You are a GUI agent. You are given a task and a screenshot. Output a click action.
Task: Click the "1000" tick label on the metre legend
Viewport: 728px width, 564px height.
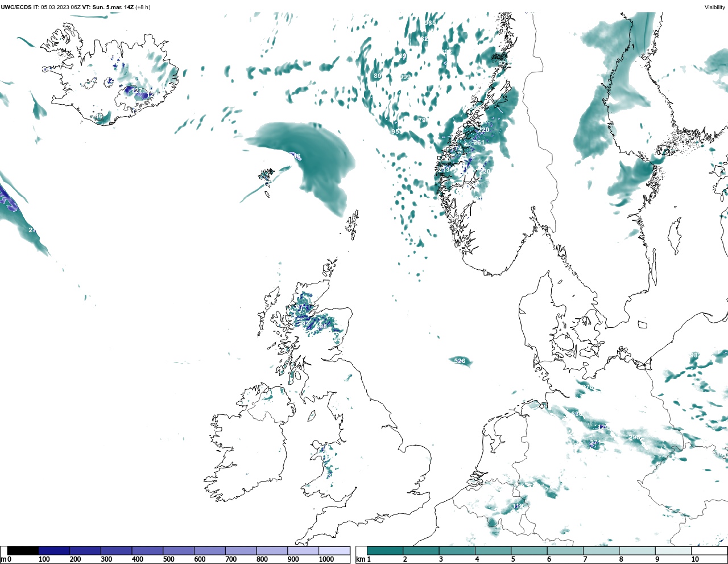click(x=326, y=559)
